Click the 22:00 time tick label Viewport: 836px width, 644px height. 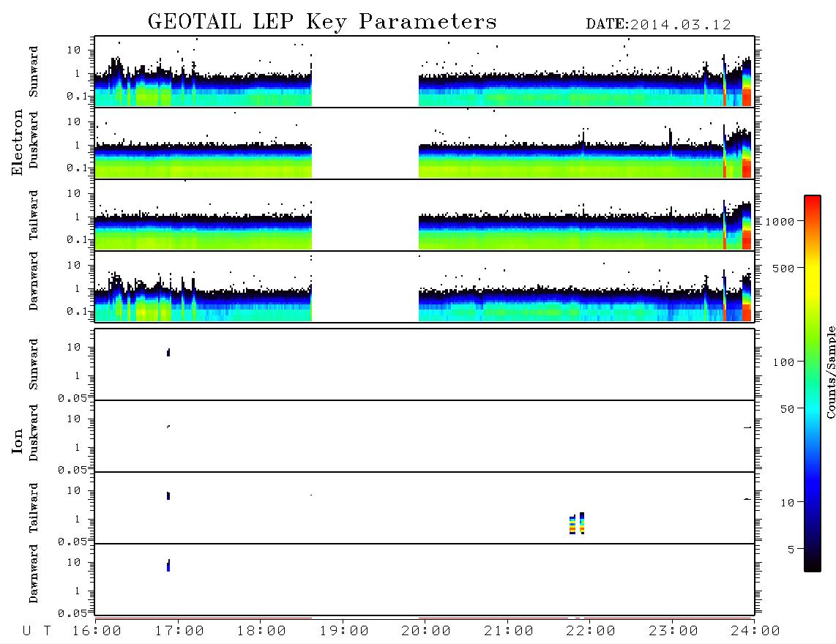(591, 631)
